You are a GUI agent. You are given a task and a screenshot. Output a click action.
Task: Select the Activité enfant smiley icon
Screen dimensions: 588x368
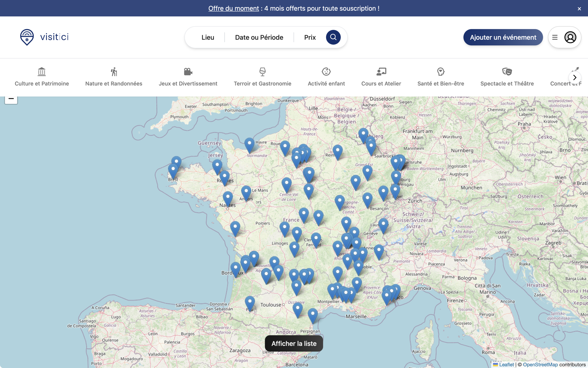[326, 72]
